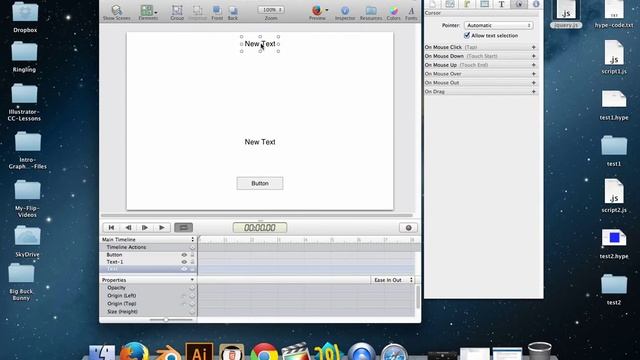The image size is (640, 360).
Task: Switch to Metrics inspector tab
Action: (467, 4)
